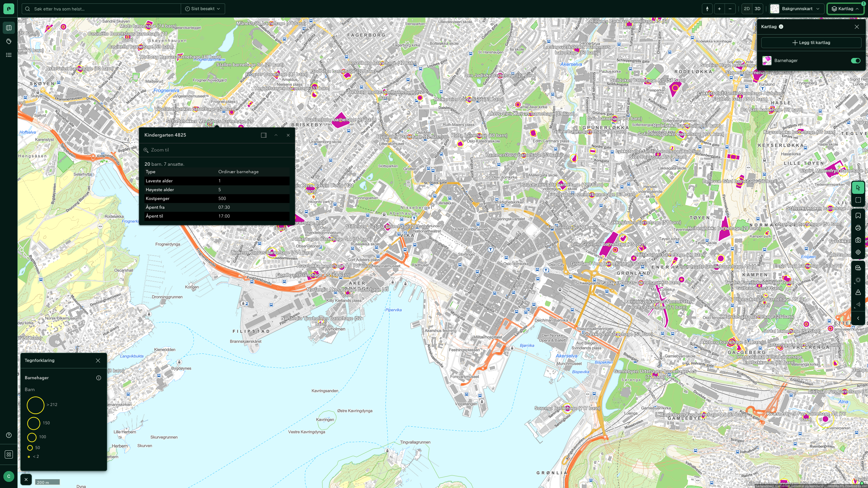Click the X button beside the scale bar

point(26,480)
